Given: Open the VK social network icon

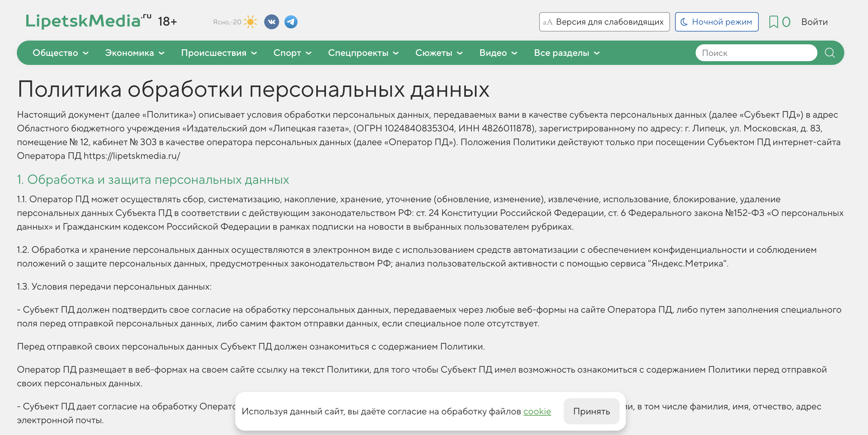Looking at the screenshot, I should 271,22.
